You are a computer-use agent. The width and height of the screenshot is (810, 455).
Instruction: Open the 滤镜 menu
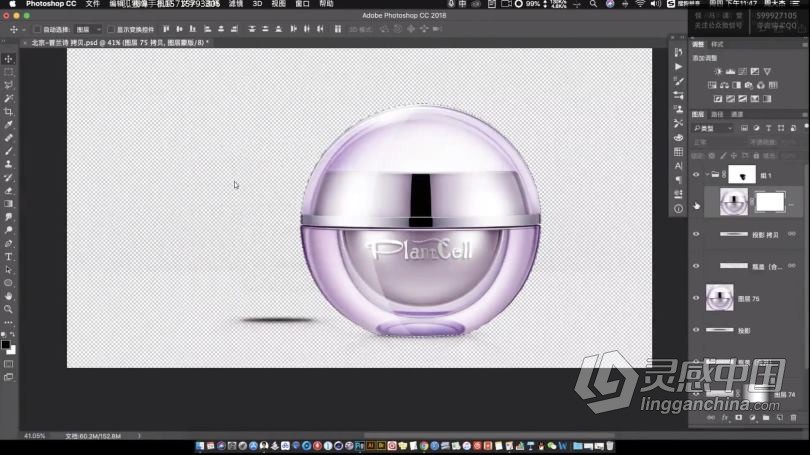[236, 4]
